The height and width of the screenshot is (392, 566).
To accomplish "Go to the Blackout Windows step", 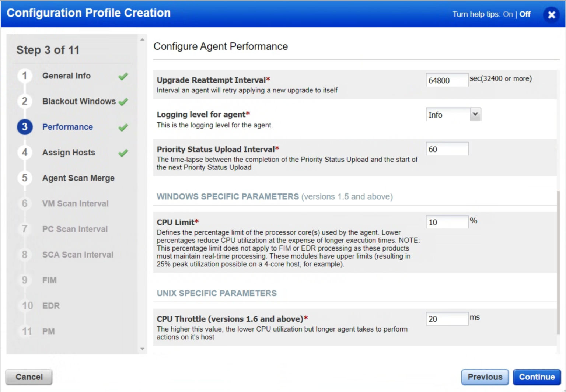I will [x=78, y=101].
